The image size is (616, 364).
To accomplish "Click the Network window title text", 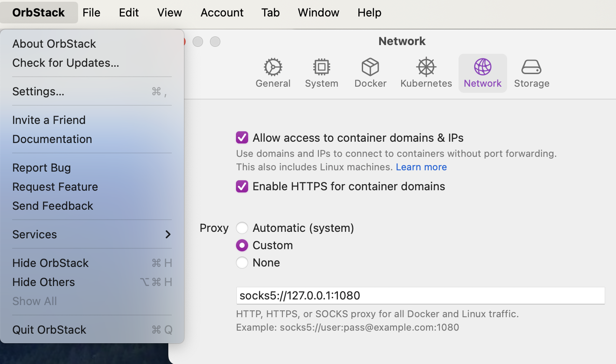I will 402,41.
